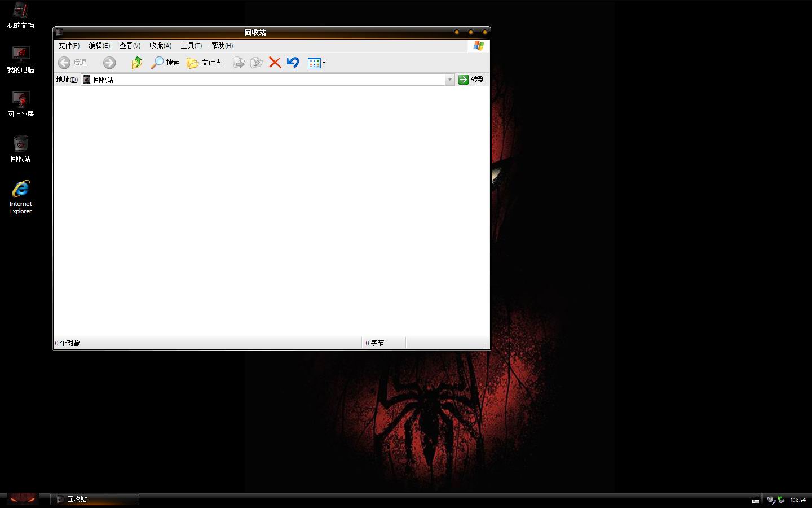Click the Move To toolbar icon
The image size is (812, 508).
tap(239, 63)
